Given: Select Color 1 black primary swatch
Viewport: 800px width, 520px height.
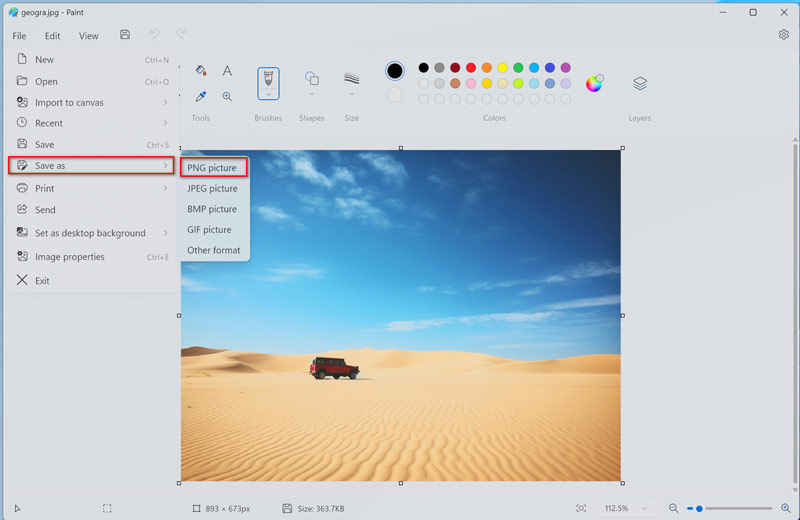Looking at the screenshot, I should [394, 71].
